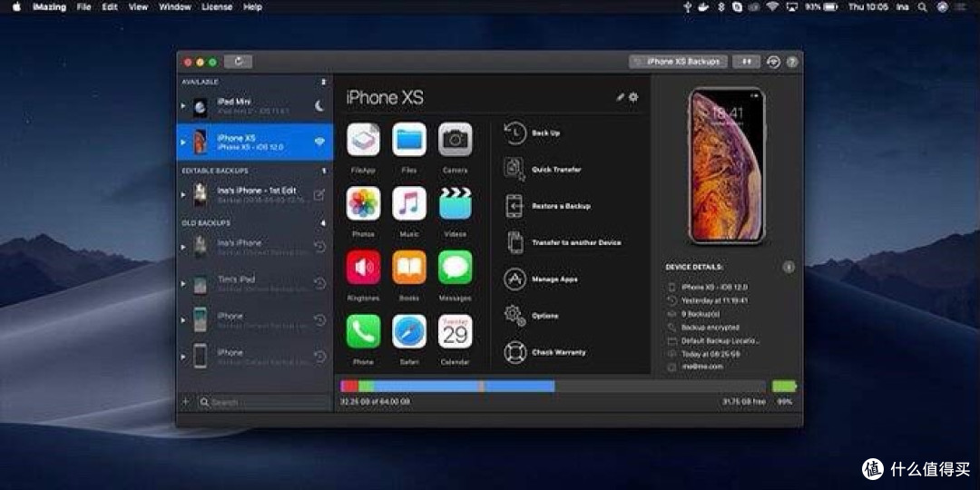Open the Files app icon

click(x=409, y=139)
